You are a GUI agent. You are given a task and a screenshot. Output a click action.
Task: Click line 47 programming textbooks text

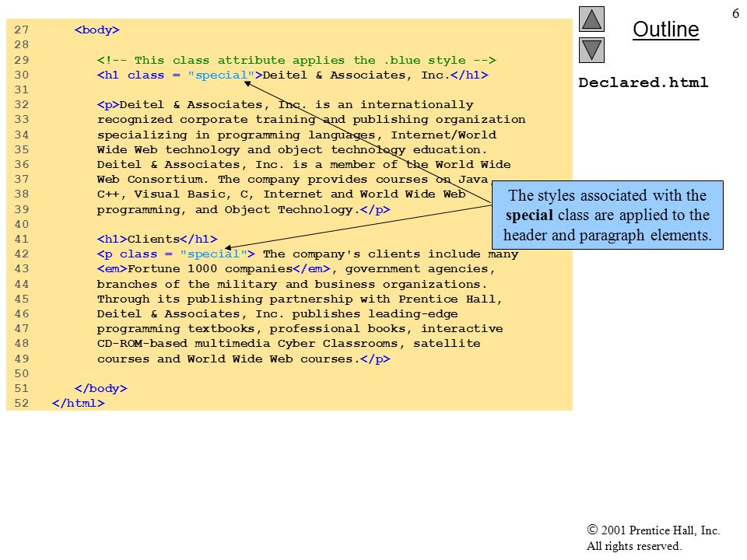(x=300, y=329)
